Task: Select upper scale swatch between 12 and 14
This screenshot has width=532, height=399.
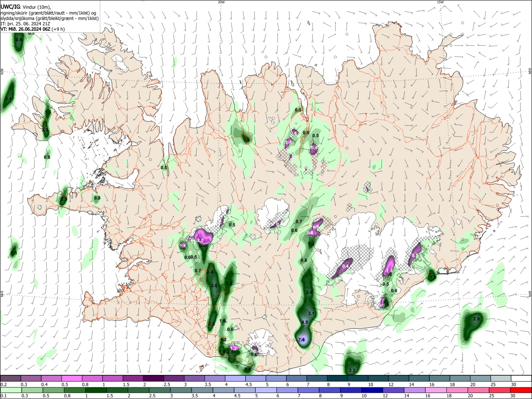Action: [x=399, y=379]
